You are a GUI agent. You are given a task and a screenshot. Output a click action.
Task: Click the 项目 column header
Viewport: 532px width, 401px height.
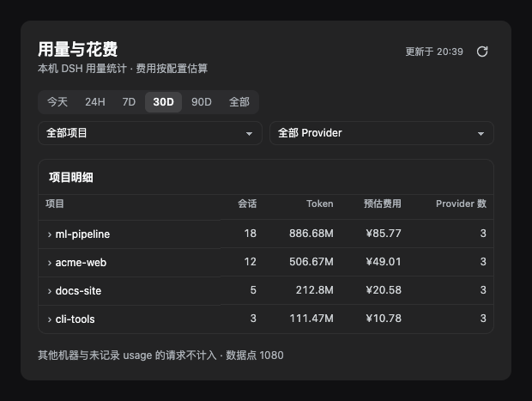click(55, 204)
